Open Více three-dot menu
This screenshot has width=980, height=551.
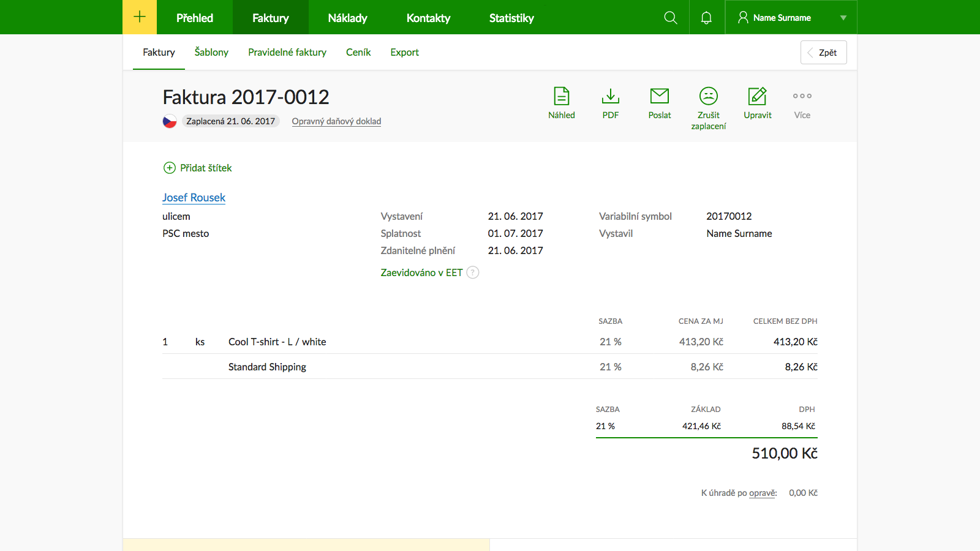[802, 96]
